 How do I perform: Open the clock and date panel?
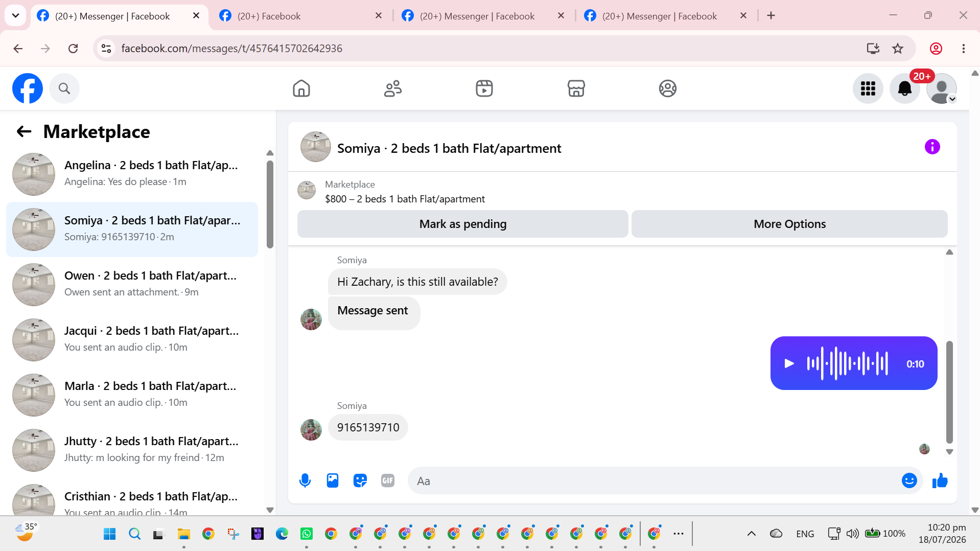[942, 534]
